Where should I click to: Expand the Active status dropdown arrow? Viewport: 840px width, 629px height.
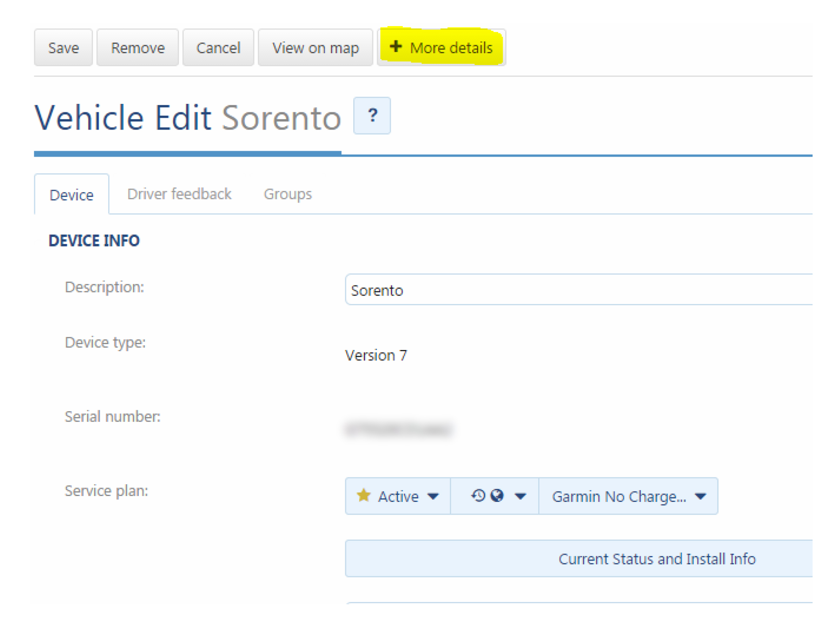pyautogui.click(x=433, y=496)
